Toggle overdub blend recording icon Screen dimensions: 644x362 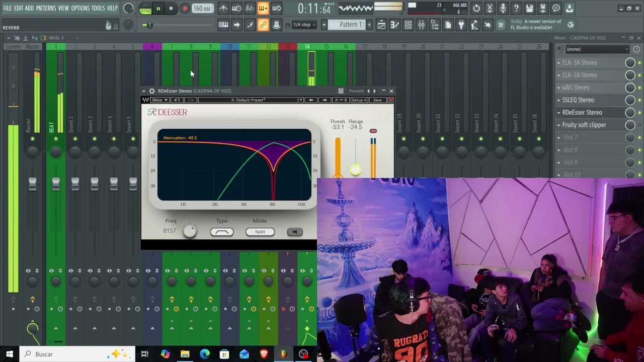pyautogui.click(x=263, y=8)
